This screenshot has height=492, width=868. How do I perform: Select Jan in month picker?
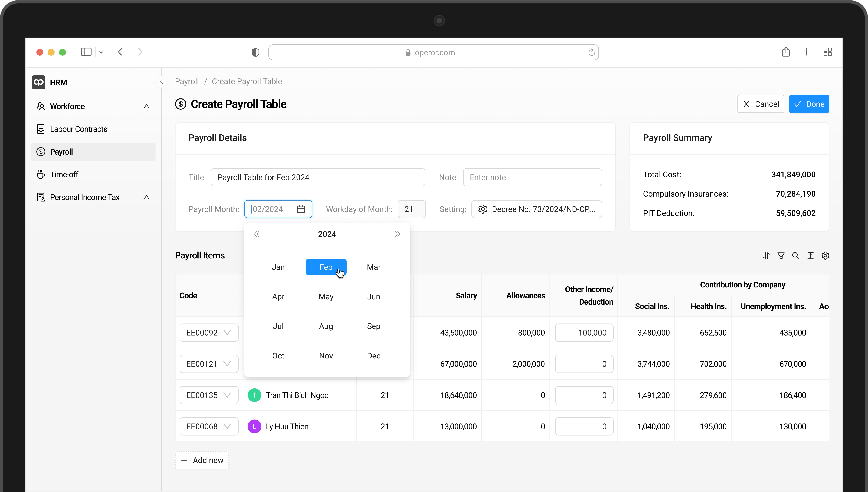click(x=278, y=267)
